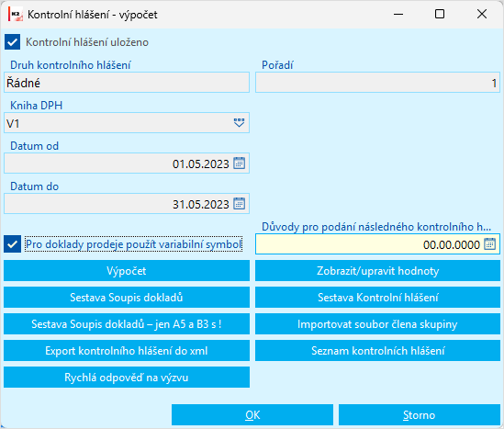Open calendar picker for Datum od

(x=239, y=164)
